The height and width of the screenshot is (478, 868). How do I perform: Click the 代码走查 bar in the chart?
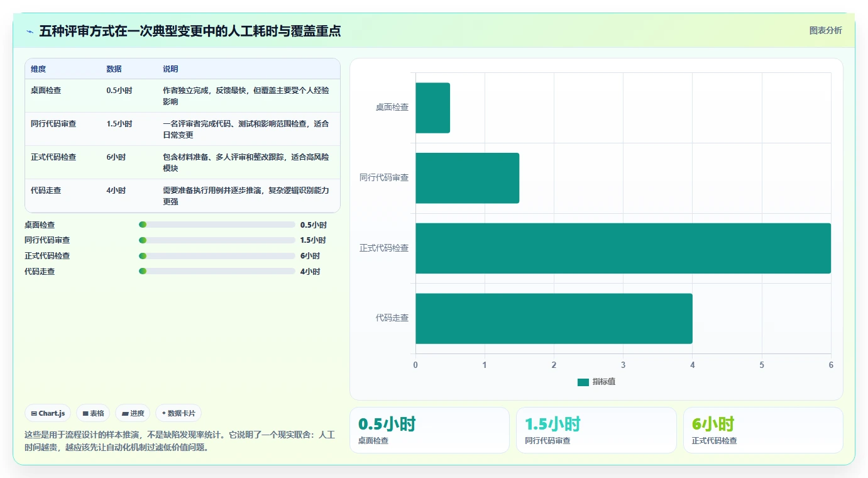[x=554, y=318]
